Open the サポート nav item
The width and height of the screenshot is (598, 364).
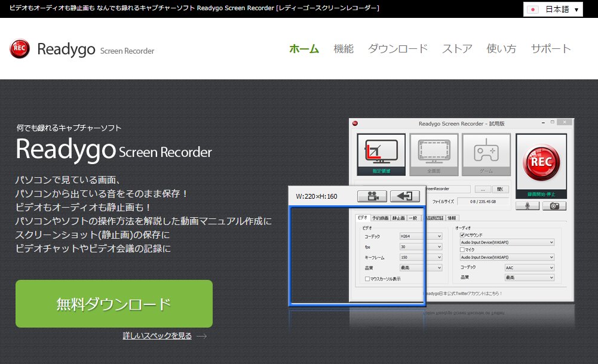click(x=551, y=49)
